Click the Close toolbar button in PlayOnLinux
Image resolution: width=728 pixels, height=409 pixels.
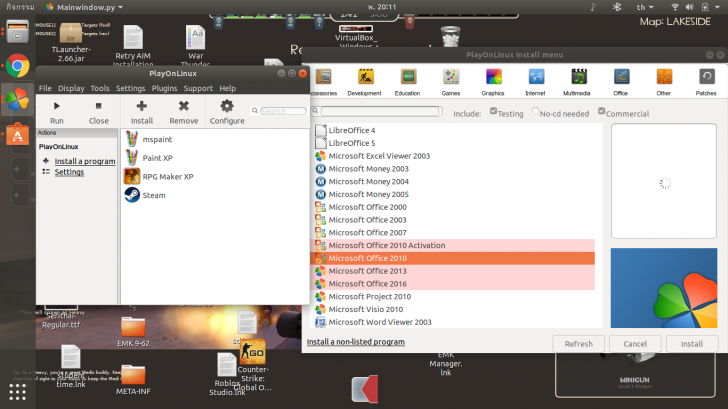click(98, 113)
